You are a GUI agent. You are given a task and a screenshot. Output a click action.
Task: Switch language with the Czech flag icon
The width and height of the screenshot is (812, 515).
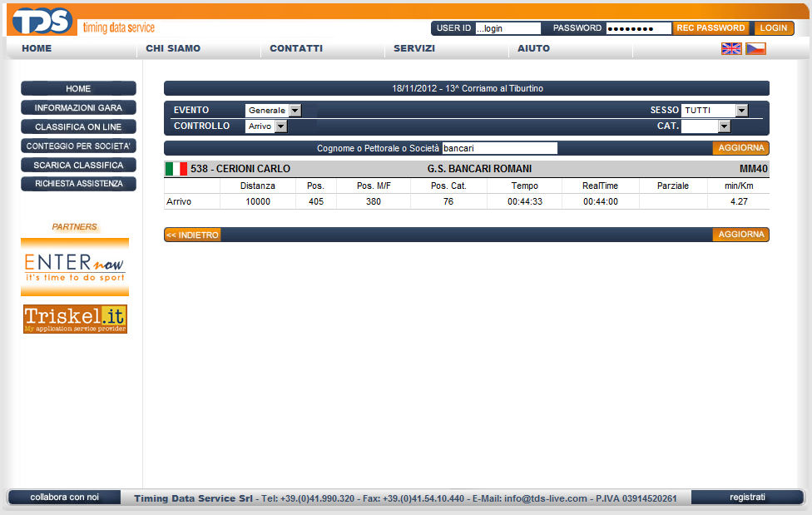[x=755, y=48]
